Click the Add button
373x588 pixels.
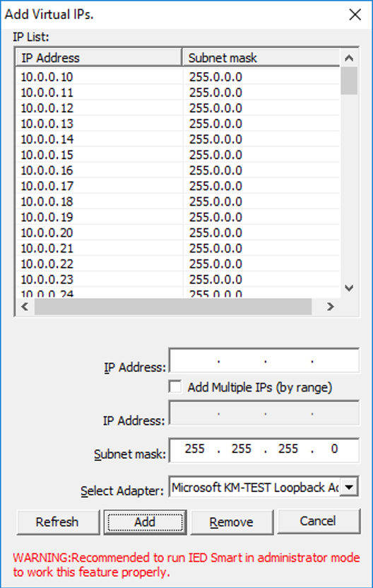click(x=145, y=522)
